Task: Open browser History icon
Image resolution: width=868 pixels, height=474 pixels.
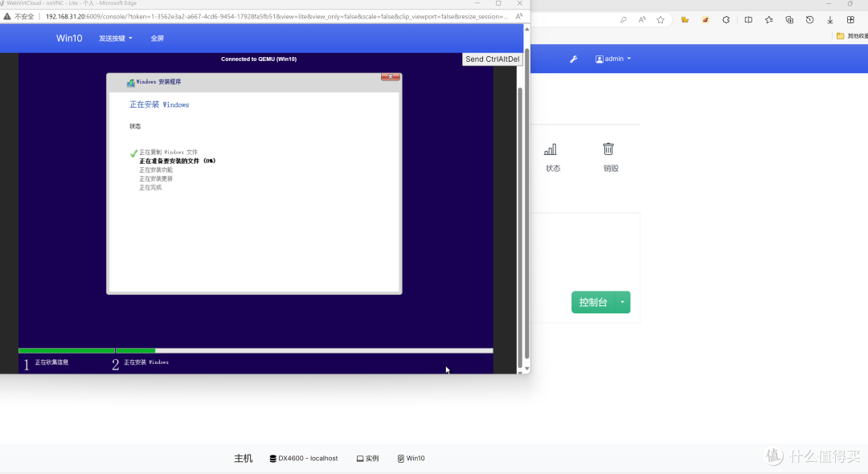Action: click(x=810, y=20)
